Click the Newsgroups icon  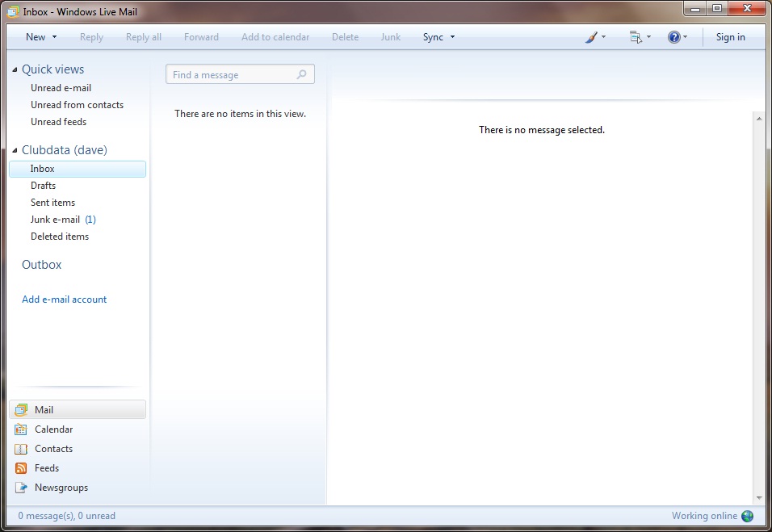[21, 488]
